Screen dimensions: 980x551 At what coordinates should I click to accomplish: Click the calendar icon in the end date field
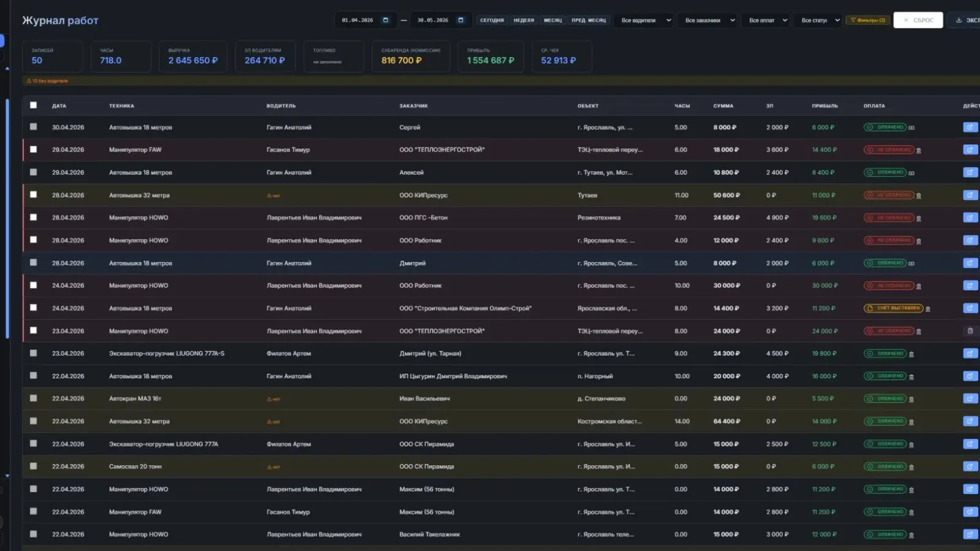tap(461, 20)
